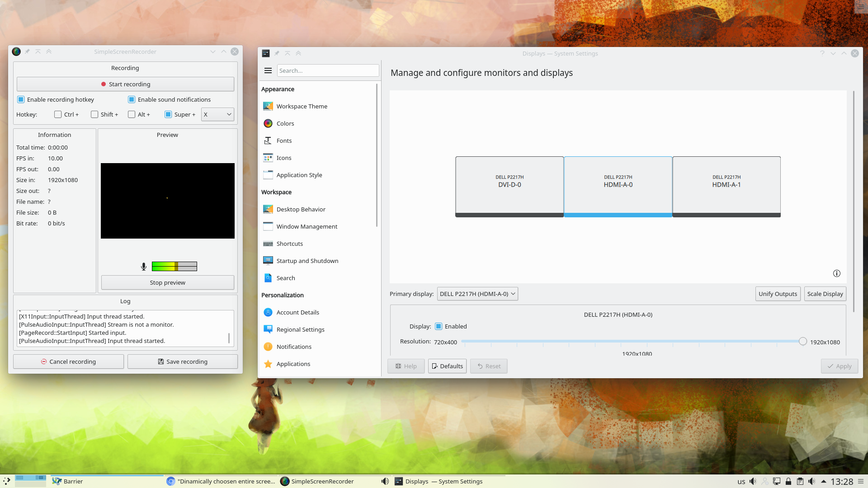This screenshot has height=488, width=868.
Task: Click the microphone icon above the audio meter
Action: (143, 266)
